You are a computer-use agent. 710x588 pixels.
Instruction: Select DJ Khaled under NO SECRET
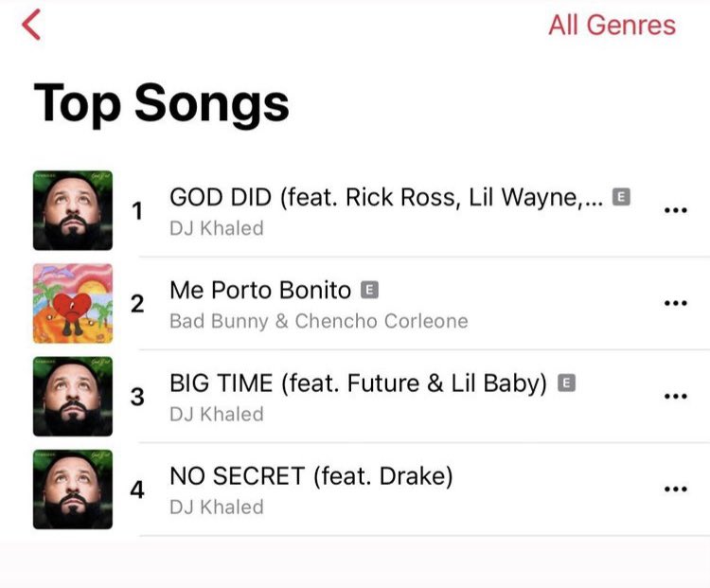click(x=217, y=507)
